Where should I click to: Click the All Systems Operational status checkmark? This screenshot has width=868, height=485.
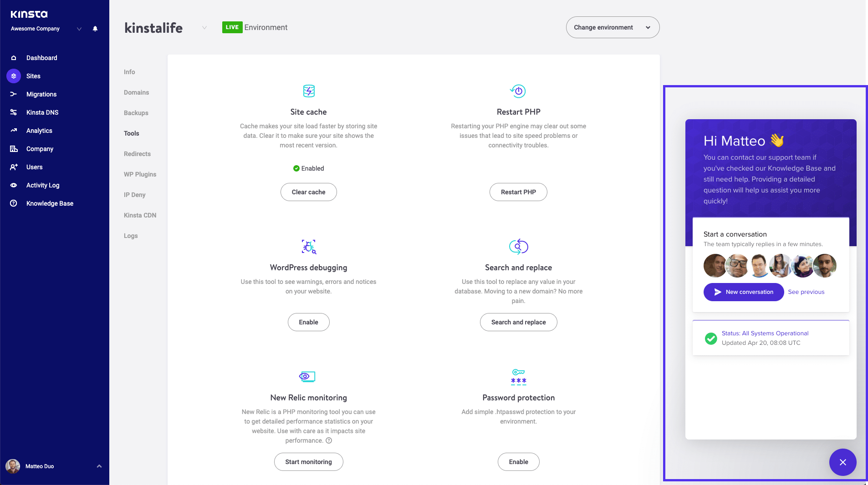click(710, 338)
